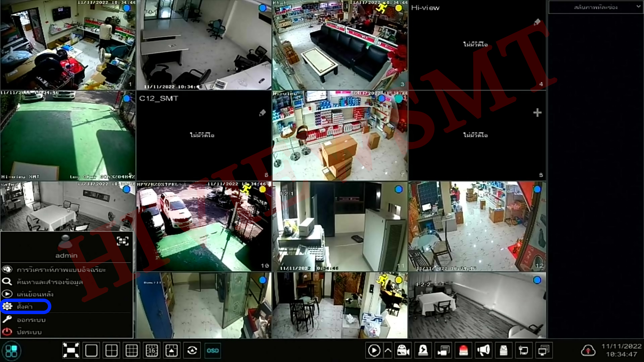Click the edit pencil on C12_SMT channel
The width and height of the screenshot is (644, 362).
click(262, 113)
